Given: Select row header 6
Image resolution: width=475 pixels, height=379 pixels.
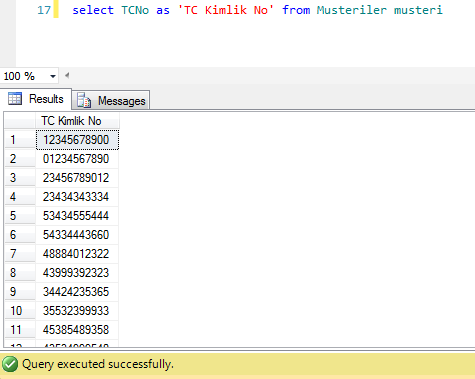Looking at the screenshot, I should coord(20,235).
